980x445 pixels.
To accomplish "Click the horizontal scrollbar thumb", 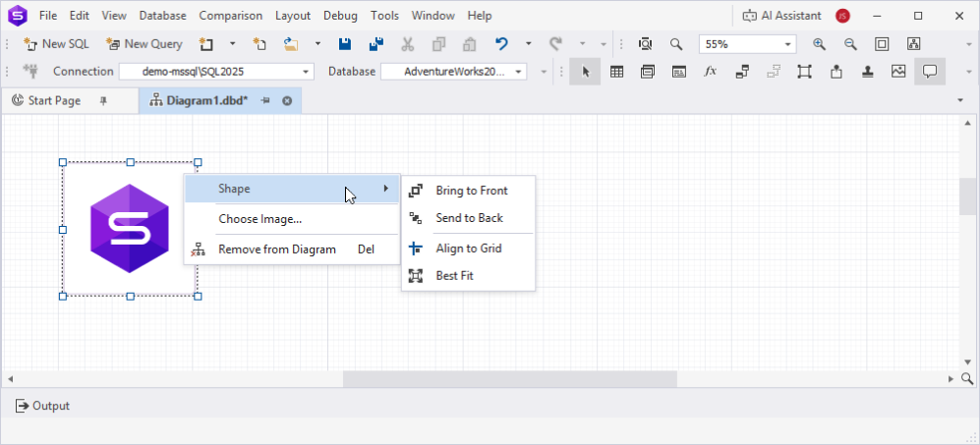I will tap(510, 378).
